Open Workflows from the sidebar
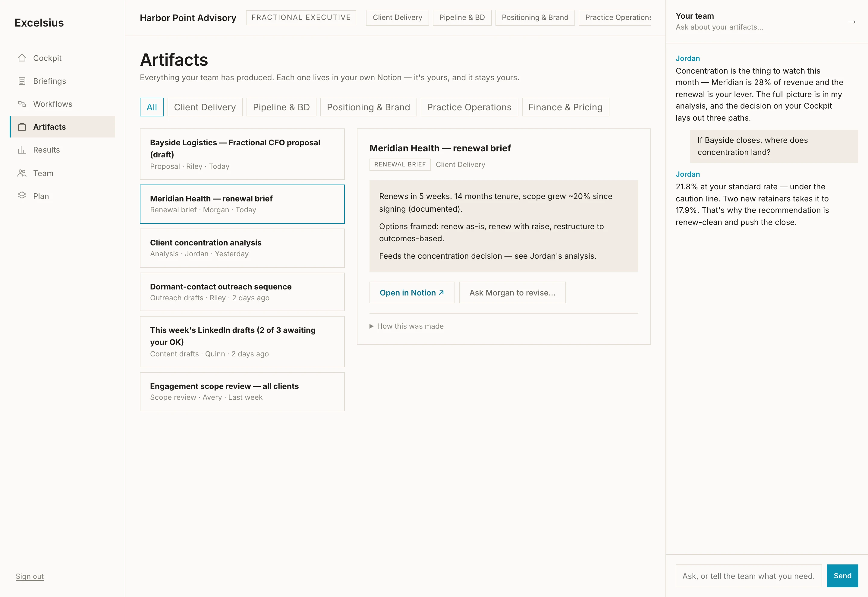Image resolution: width=868 pixels, height=597 pixels. click(62, 104)
